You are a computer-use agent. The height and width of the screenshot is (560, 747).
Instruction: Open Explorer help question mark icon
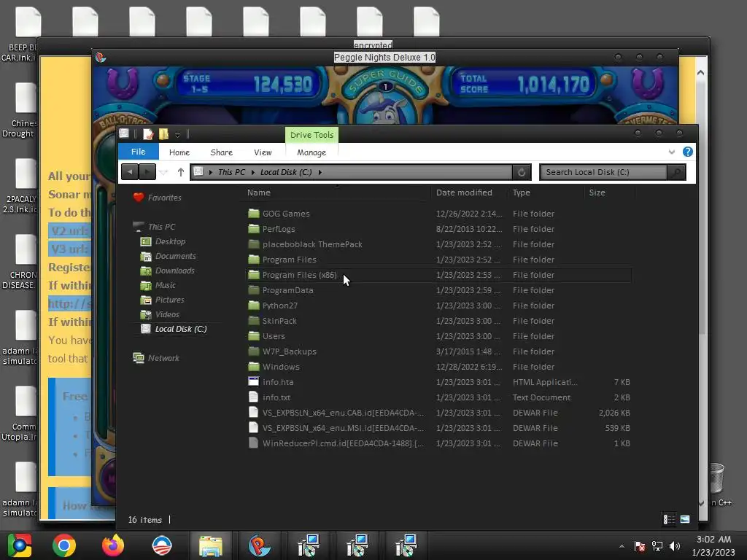tap(687, 152)
